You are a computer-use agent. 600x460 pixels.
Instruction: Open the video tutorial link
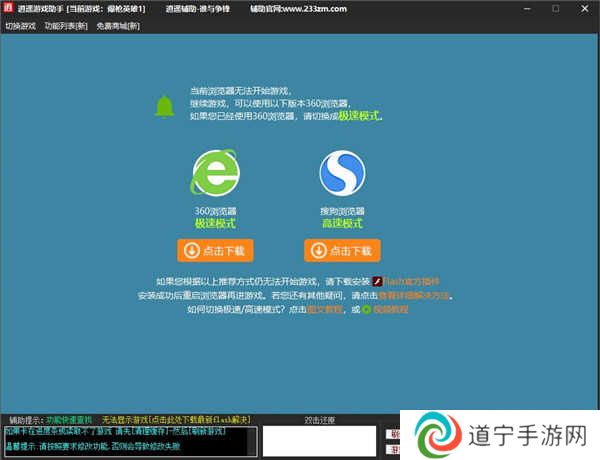[x=390, y=309]
